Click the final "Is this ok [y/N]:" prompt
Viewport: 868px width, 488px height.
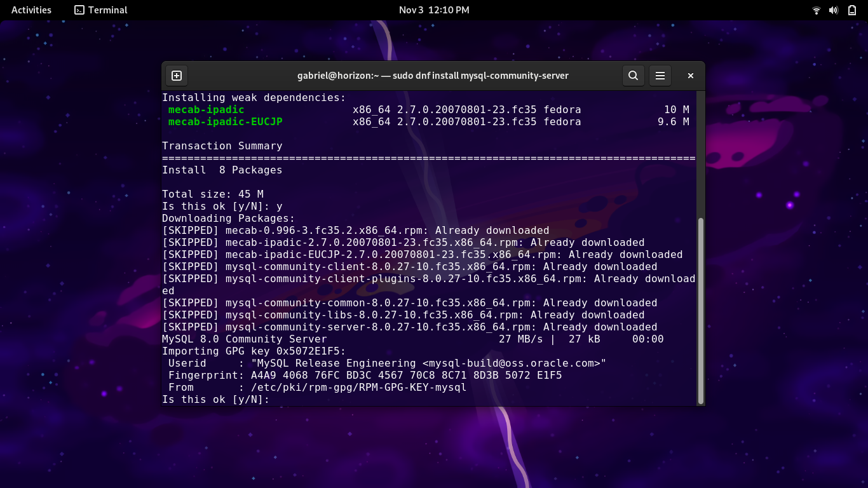point(215,400)
